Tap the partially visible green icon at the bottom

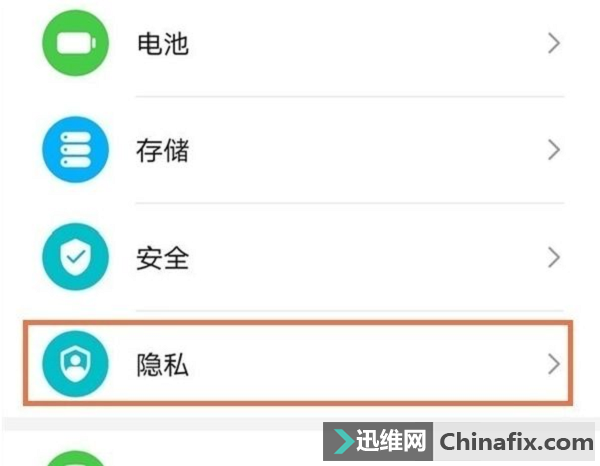pyautogui.click(x=75, y=458)
